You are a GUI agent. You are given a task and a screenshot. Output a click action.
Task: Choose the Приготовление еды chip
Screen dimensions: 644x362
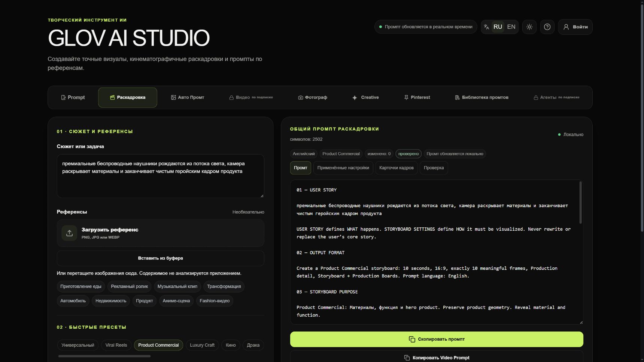[x=81, y=286]
